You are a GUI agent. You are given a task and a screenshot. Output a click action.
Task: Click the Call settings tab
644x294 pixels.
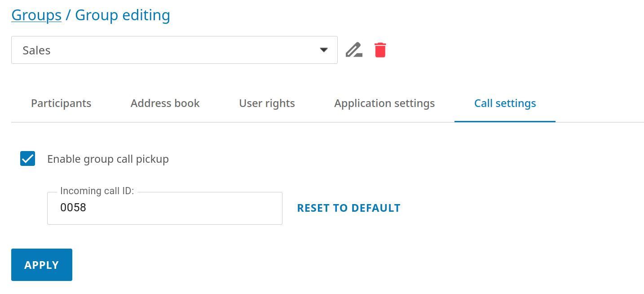505,103
